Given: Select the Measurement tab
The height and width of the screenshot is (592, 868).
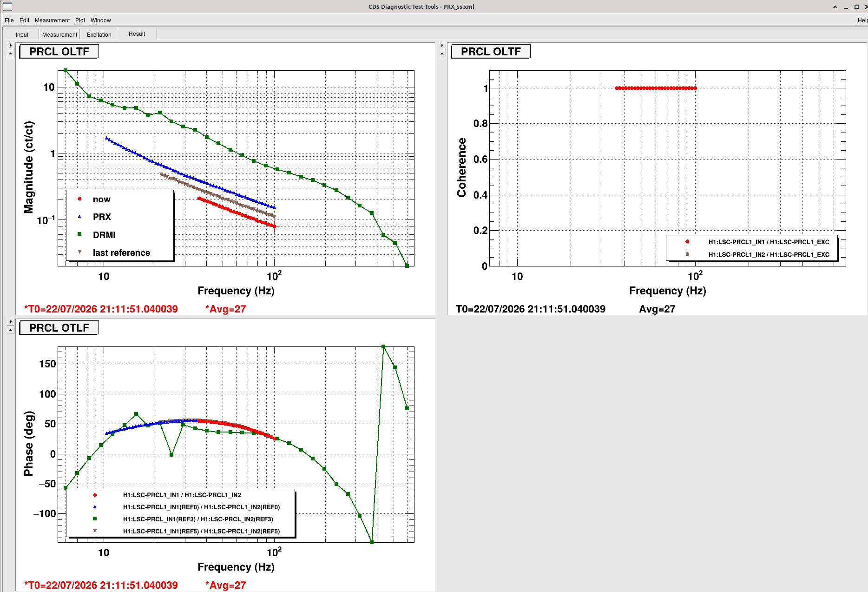Looking at the screenshot, I should 59,34.
